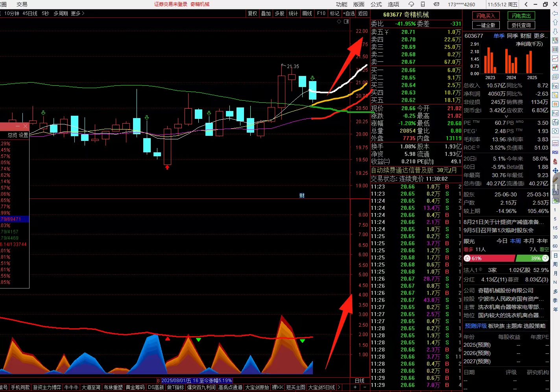Screen dimensions: 560x392
Task: Open 叠加 option in chart toolbar
Action: [x=266, y=13]
